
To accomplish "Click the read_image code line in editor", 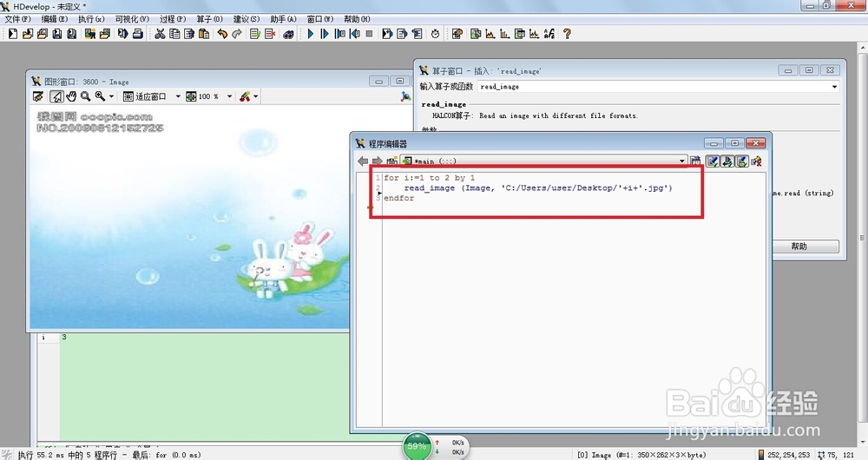I will click(538, 187).
